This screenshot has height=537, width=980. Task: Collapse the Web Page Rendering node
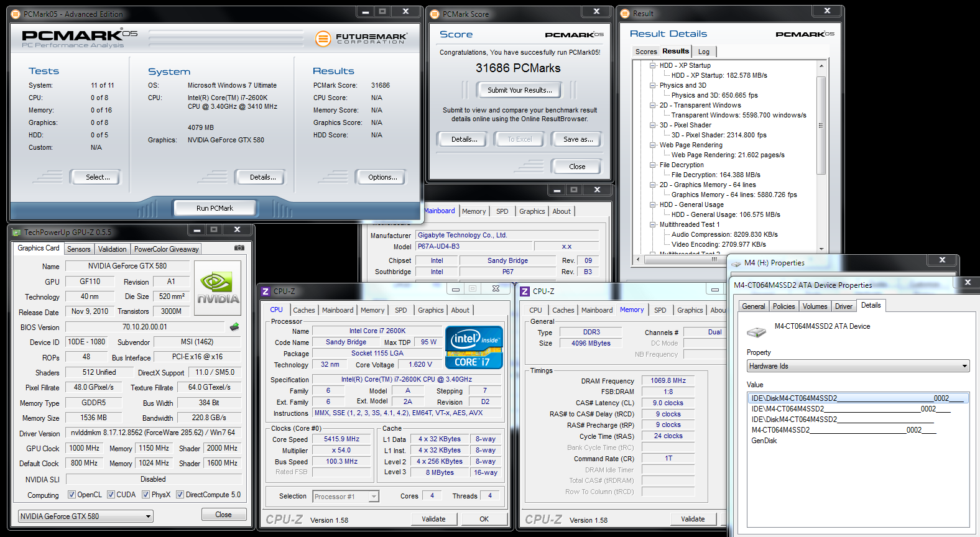(653, 145)
